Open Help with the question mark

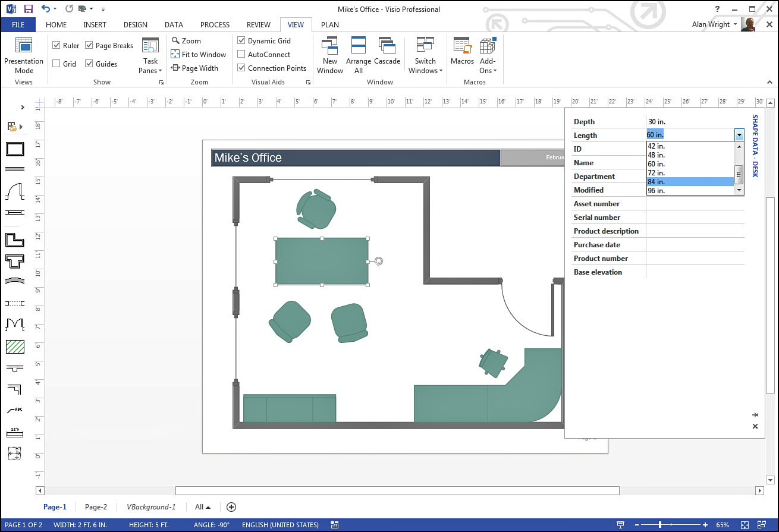click(x=718, y=9)
